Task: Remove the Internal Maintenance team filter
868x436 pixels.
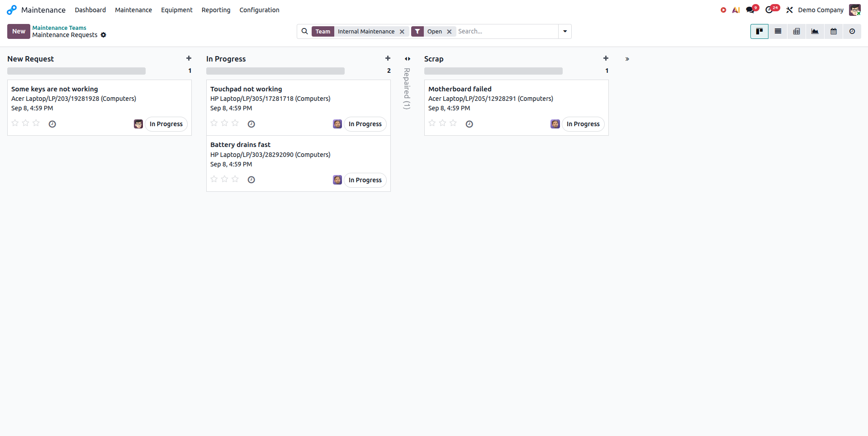Action: pos(402,32)
